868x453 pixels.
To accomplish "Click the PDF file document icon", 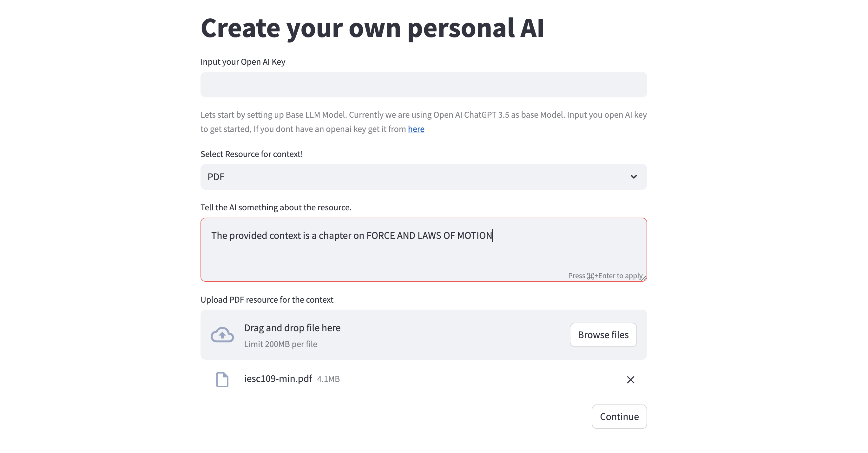I will (x=222, y=379).
